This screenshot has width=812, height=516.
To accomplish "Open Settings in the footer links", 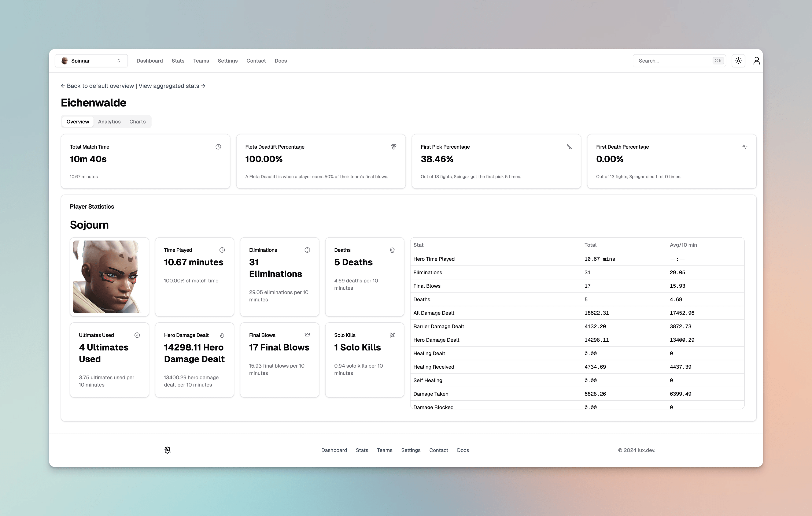I will [x=411, y=450].
